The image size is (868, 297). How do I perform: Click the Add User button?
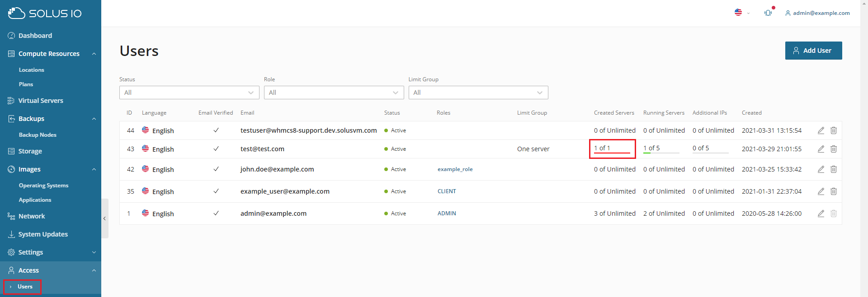click(x=813, y=51)
